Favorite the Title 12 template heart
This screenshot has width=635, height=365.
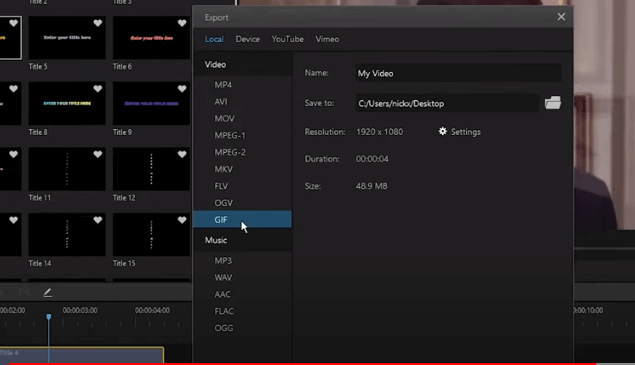coord(182,154)
